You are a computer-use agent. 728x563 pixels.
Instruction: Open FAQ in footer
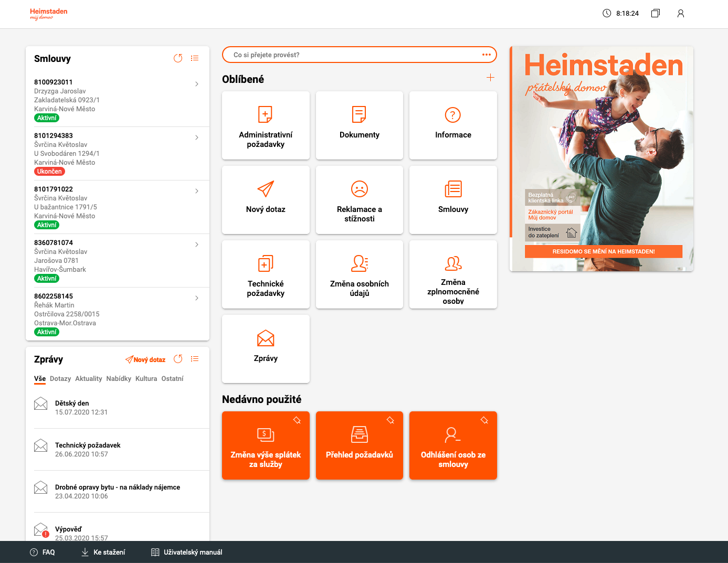(x=43, y=552)
